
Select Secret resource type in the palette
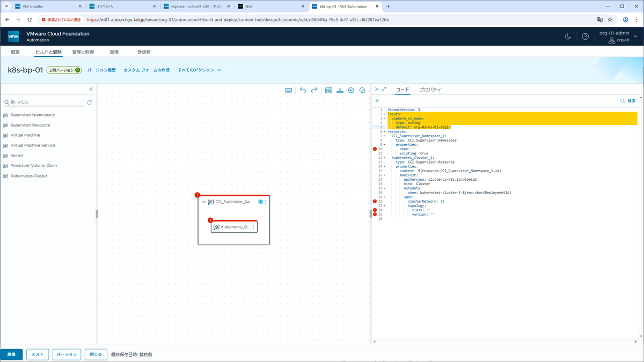tap(17, 156)
